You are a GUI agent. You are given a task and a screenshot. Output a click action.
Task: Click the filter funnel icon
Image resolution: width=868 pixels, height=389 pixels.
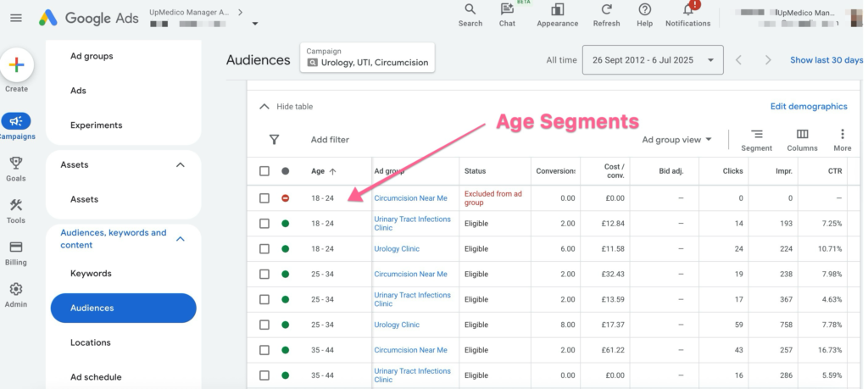[274, 140]
